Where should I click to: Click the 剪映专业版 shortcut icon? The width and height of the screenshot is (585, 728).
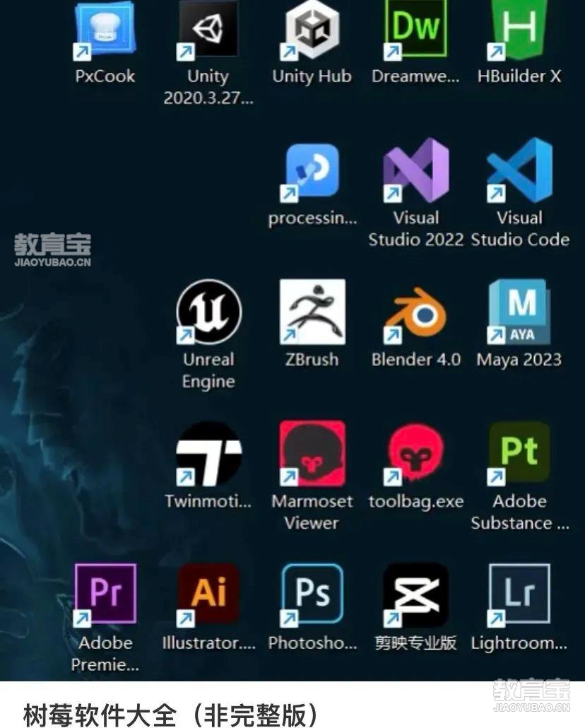click(415, 594)
